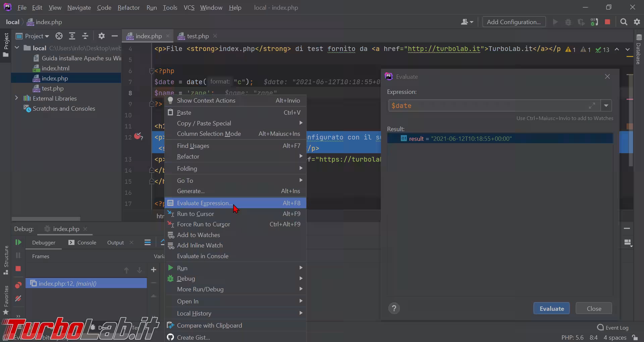Collapse the local project root folder

(17, 48)
